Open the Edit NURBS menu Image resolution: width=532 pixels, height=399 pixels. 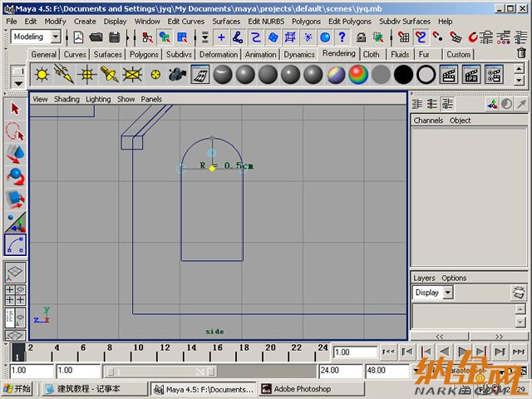pos(266,22)
